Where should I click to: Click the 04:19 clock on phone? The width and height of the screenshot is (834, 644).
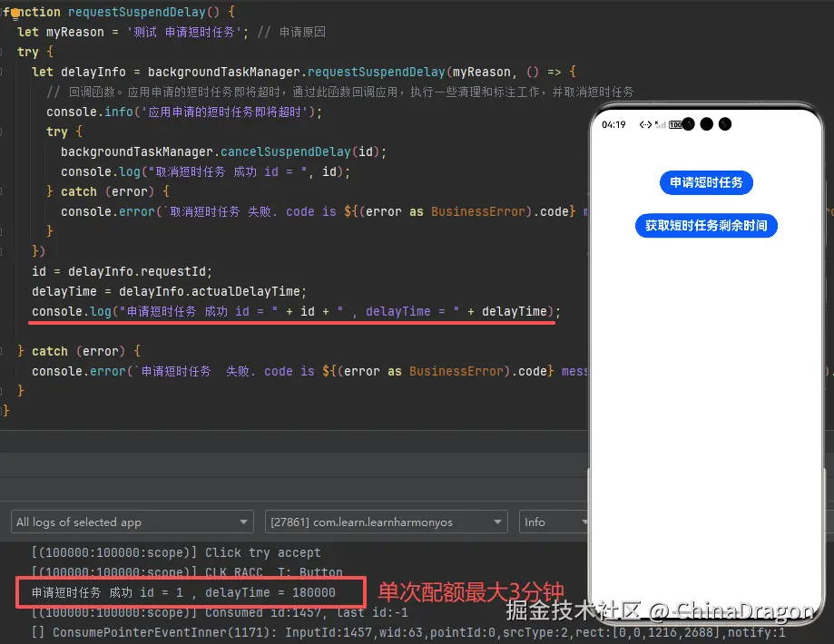(x=613, y=124)
